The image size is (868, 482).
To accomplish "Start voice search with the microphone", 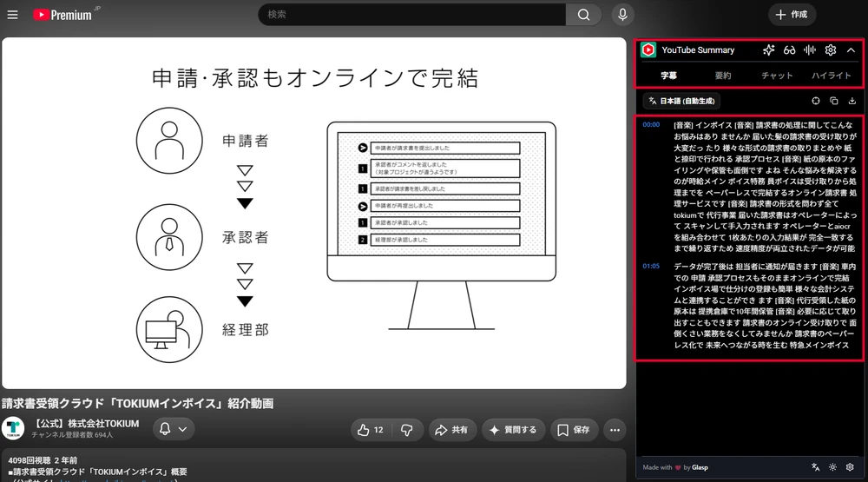I will (x=622, y=15).
